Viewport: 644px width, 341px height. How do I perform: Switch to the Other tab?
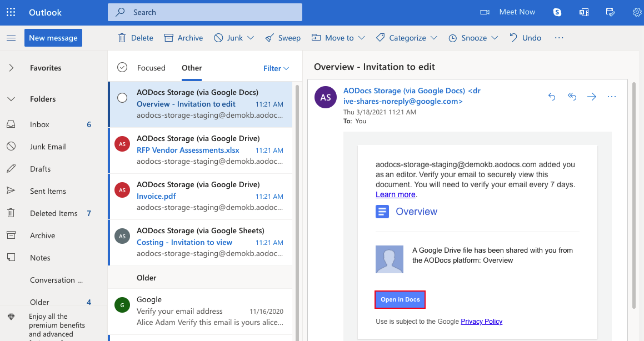[x=192, y=68]
